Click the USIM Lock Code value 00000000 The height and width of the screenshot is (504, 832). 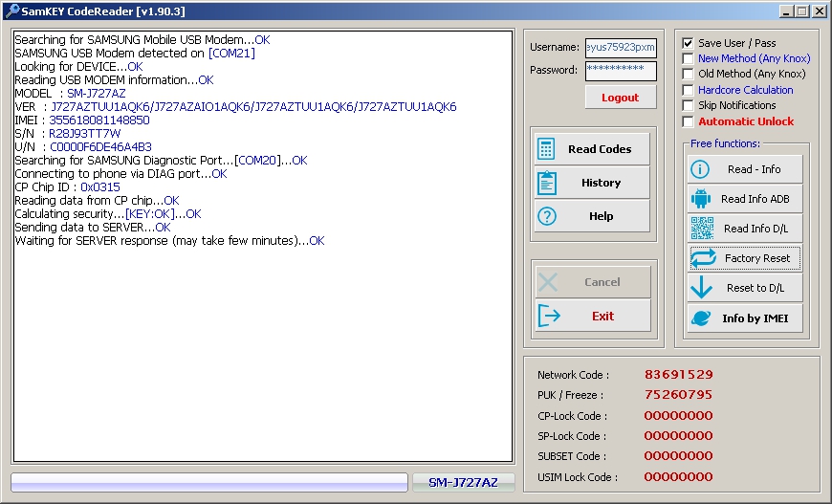[679, 476]
